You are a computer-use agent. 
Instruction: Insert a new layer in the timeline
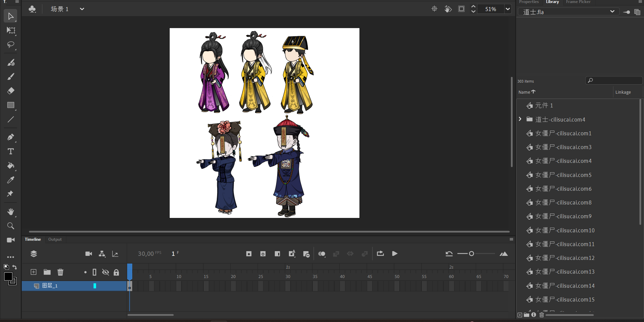34,272
